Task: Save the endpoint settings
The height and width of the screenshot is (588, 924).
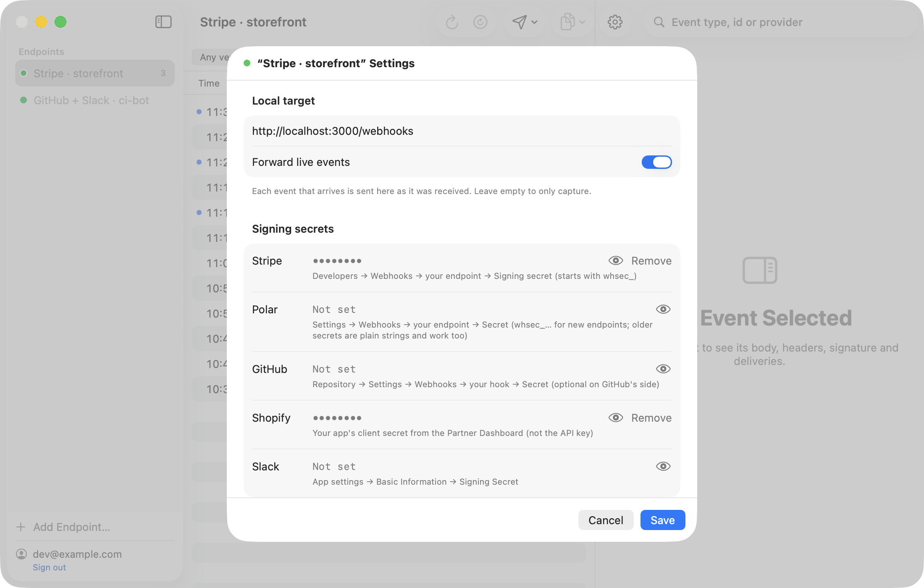Action: [663, 520]
